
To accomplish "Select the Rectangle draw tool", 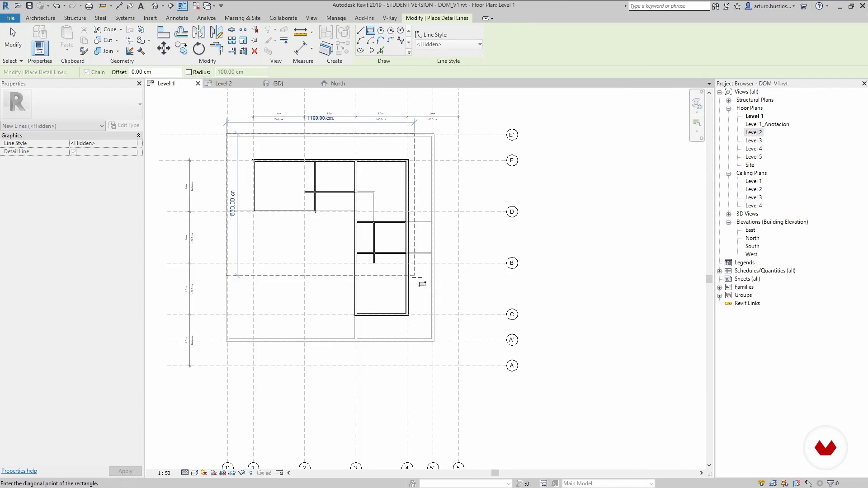I will 370,30.
